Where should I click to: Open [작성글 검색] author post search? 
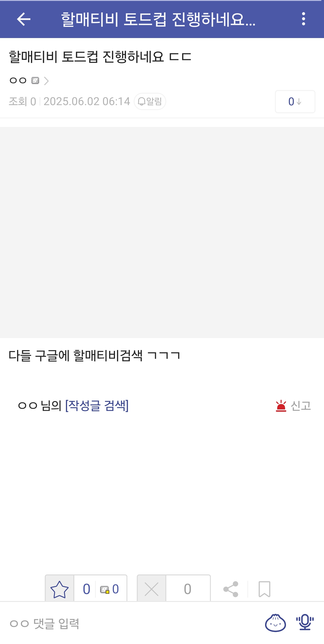tap(97, 405)
